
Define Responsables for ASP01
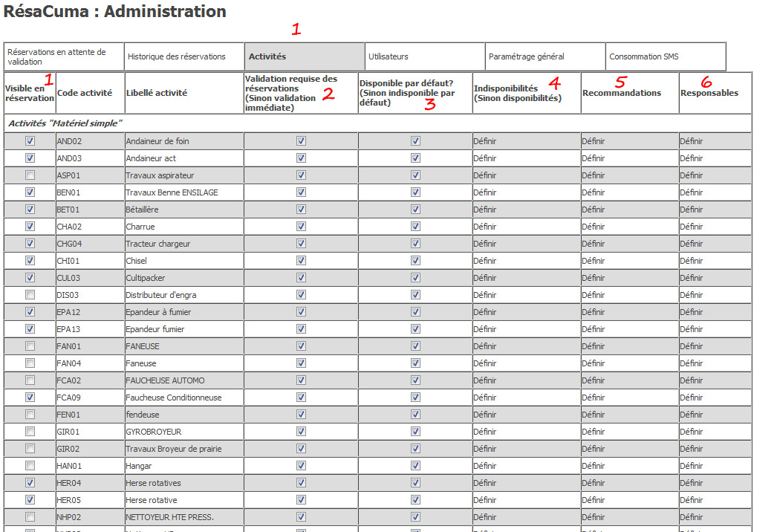pos(692,175)
